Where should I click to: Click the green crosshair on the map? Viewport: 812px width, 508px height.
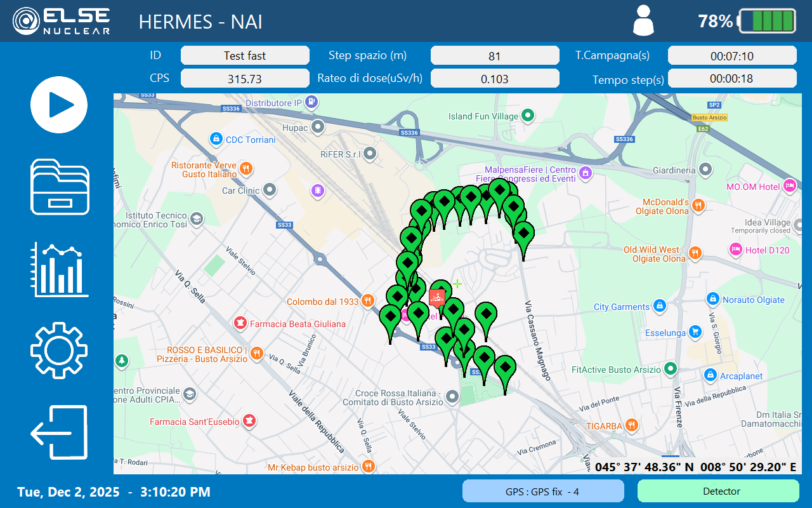tap(457, 284)
